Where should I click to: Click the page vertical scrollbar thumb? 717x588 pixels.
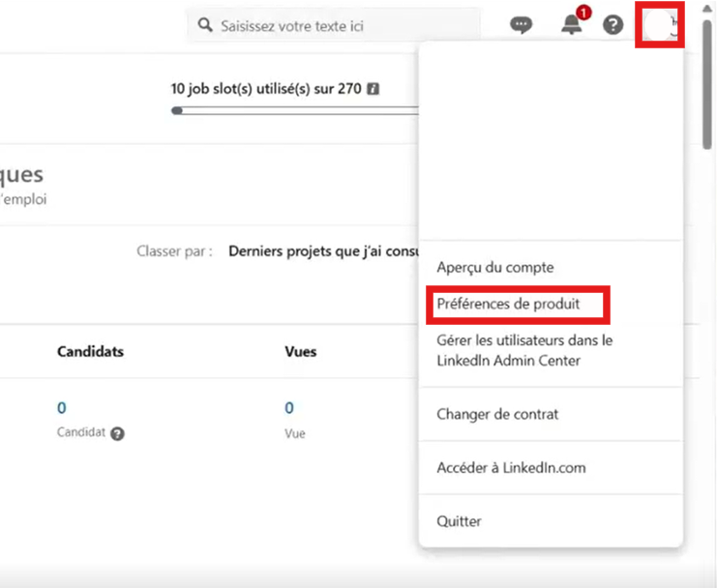coord(707,84)
